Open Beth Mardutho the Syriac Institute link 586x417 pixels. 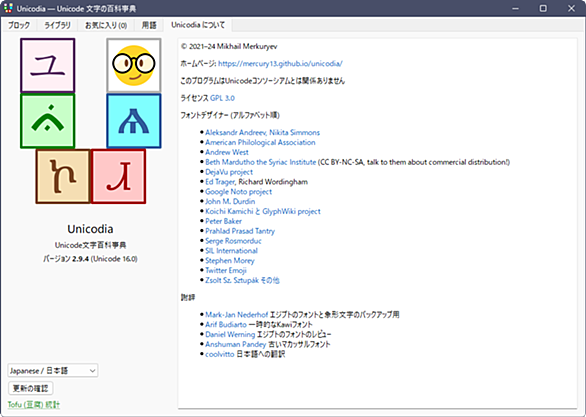tap(260, 162)
